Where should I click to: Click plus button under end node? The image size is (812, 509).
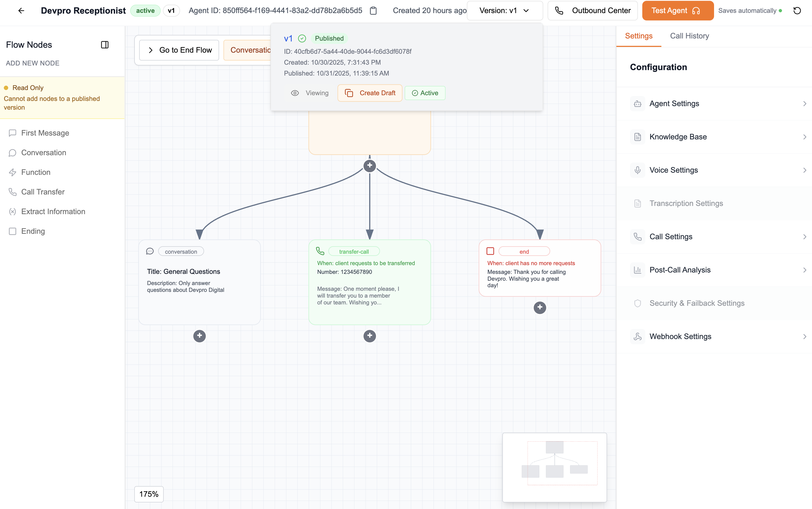tap(540, 307)
